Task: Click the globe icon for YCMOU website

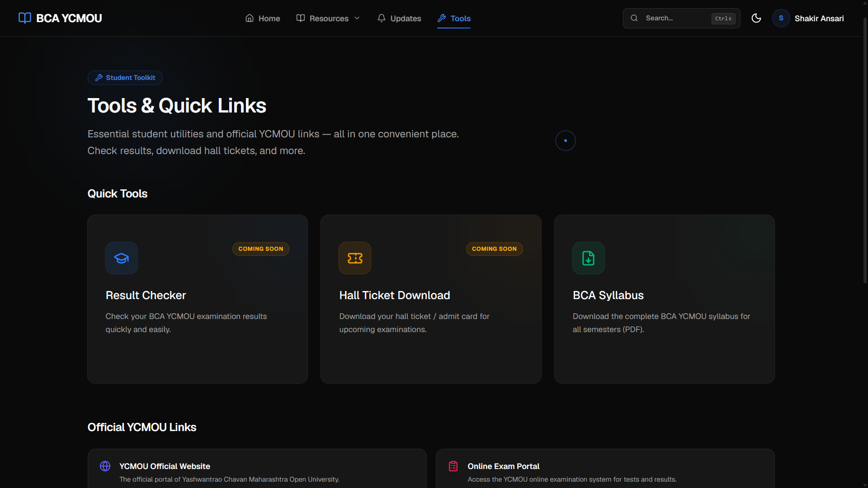Action: [x=105, y=466]
